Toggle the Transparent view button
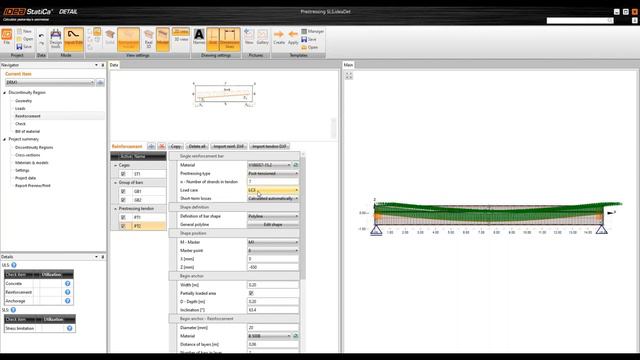Viewport: 640px width, 360px height. 128,39
